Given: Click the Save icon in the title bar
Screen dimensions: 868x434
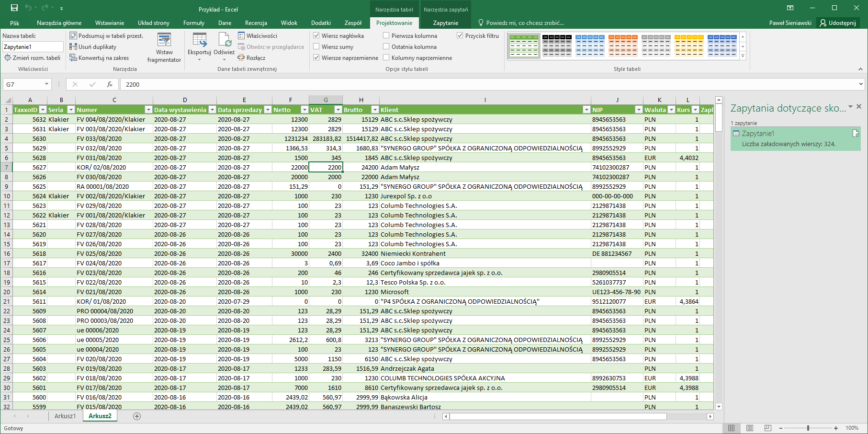Looking at the screenshot, I should point(14,8).
